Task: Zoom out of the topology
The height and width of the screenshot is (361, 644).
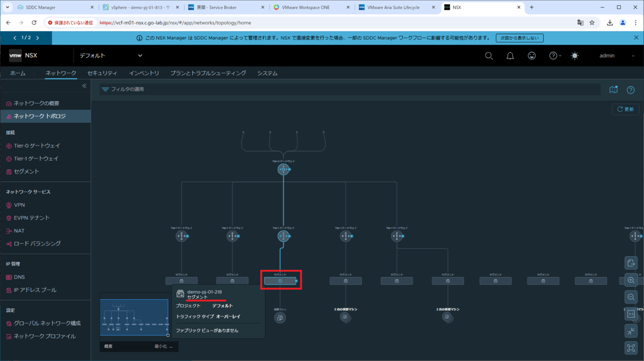Action: (631, 297)
